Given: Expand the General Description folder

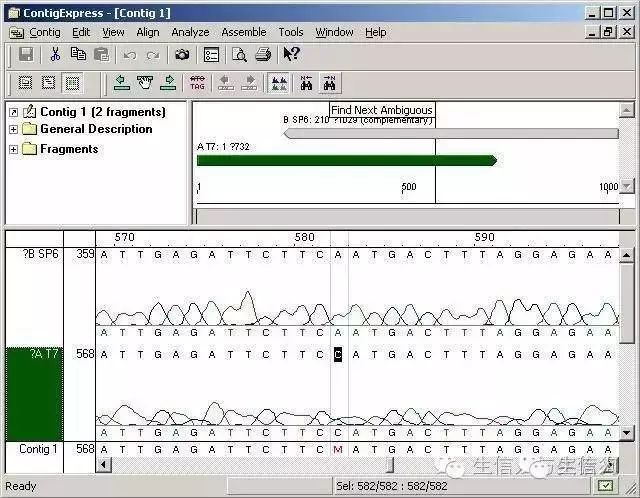Looking at the screenshot, I should pos(13,129).
